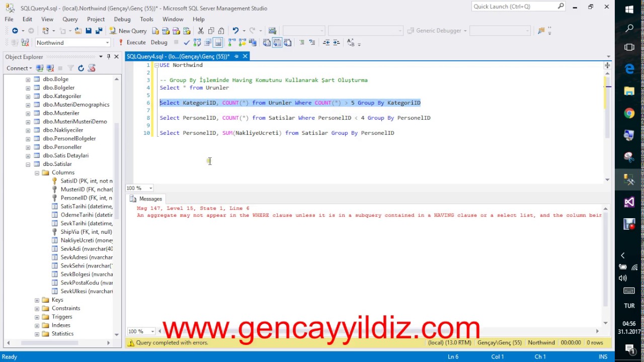Click Disconnect icon in Object Explorer

coord(50,68)
